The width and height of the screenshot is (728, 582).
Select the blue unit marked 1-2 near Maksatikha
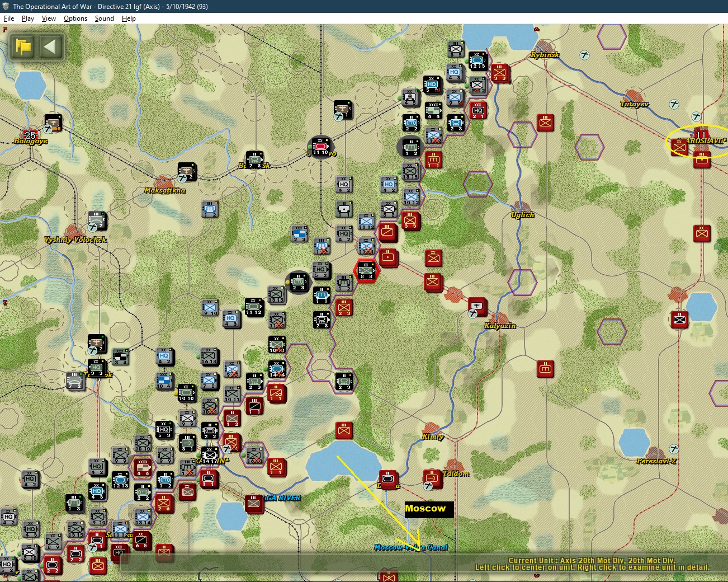(x=210, y=209)
